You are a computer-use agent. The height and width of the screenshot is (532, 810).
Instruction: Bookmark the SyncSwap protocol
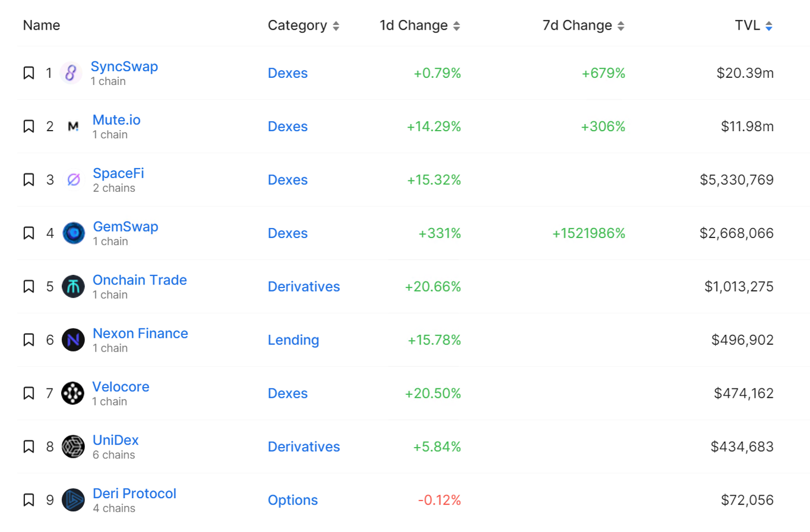(29, 73)
